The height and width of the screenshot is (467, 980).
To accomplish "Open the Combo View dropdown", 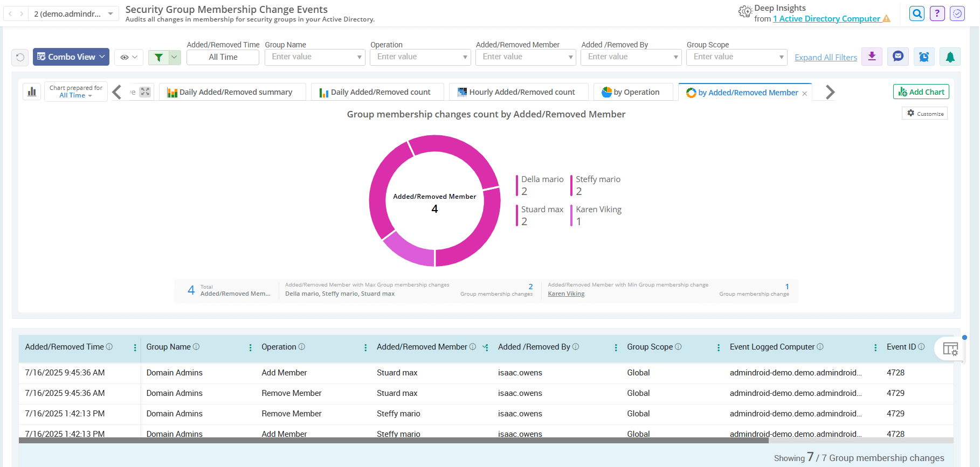I will click(x=71, y=57).
